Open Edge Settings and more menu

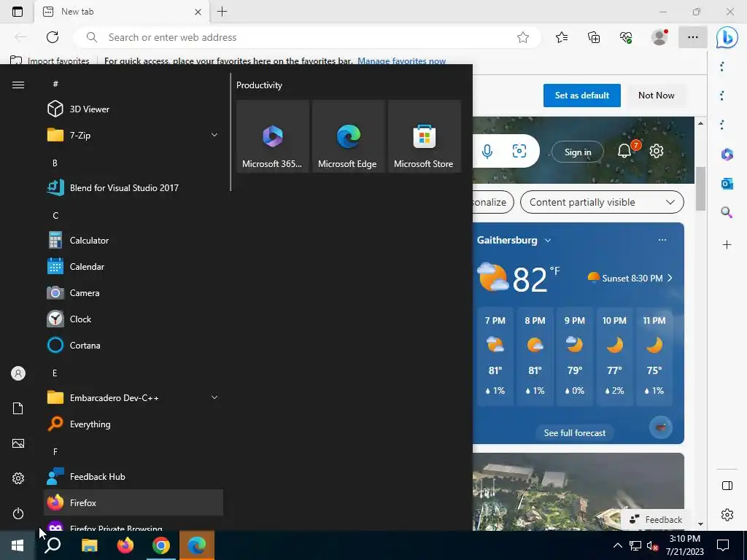pyautogui.click(x=693, y=37)
